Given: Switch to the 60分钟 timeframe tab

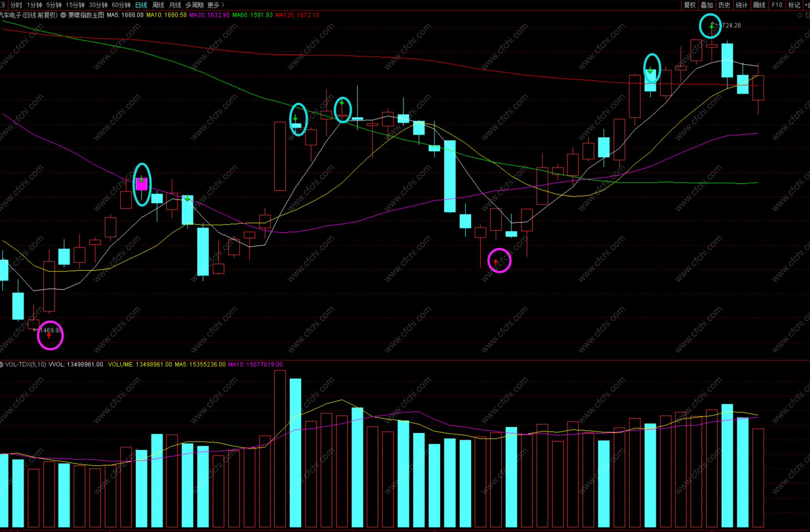Looking at the screenshot, I should [x=121, y=5].
